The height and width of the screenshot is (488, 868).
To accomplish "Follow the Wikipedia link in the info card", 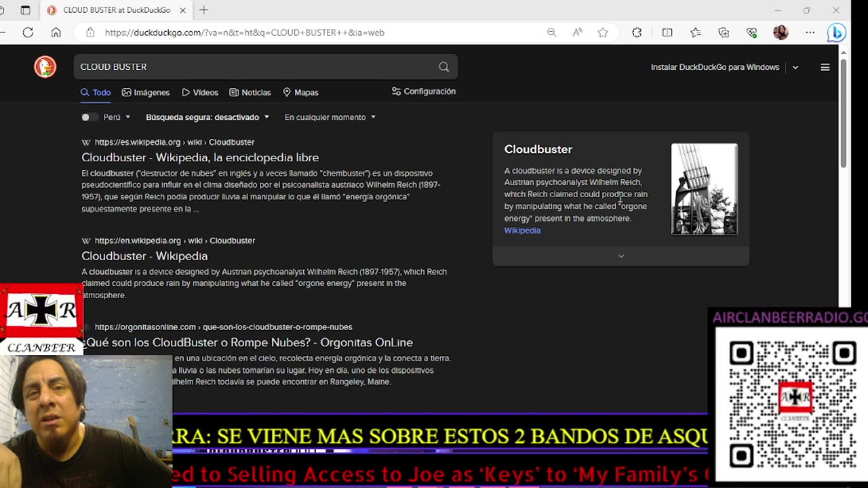I will point(522,230).
